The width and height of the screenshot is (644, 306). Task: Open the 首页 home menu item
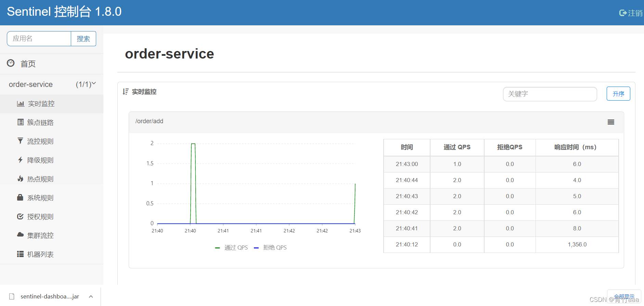click(28, 64)
